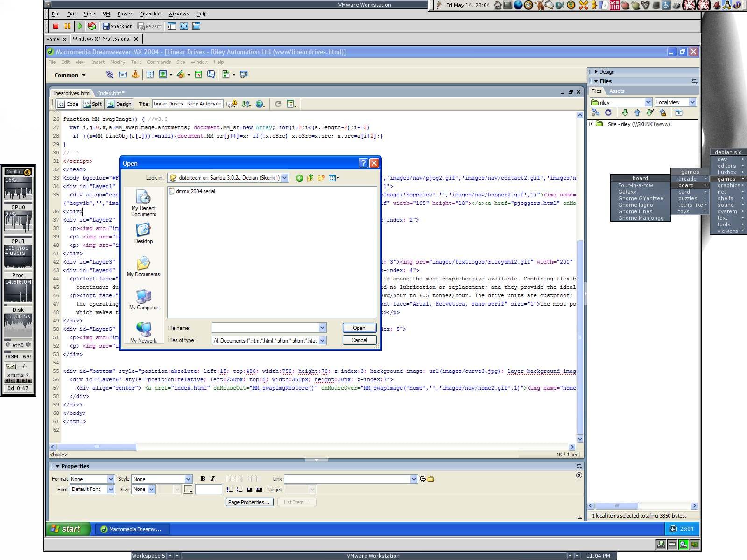
Task: Click the VMware Snapshot toolbar button
Action: coord(117,26)
